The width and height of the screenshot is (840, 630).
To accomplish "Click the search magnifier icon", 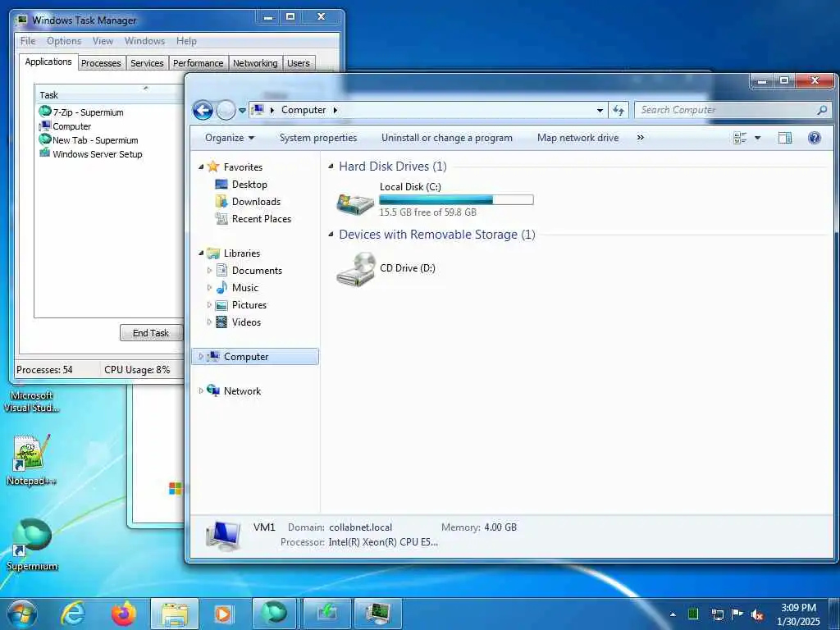I will coord(822,110).
